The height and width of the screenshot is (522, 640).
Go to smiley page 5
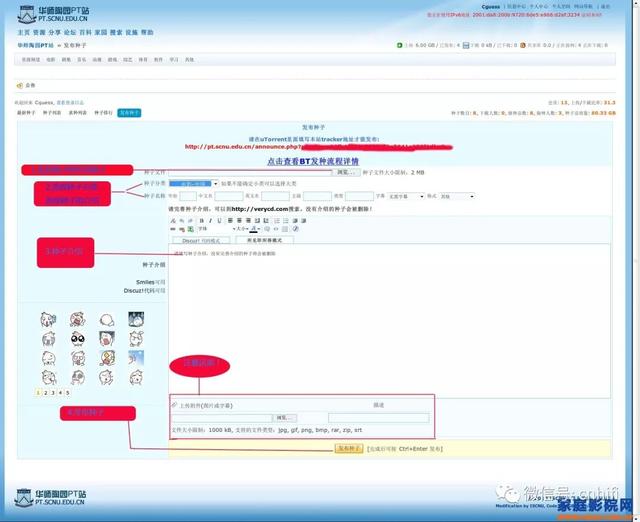pos(68,393)
